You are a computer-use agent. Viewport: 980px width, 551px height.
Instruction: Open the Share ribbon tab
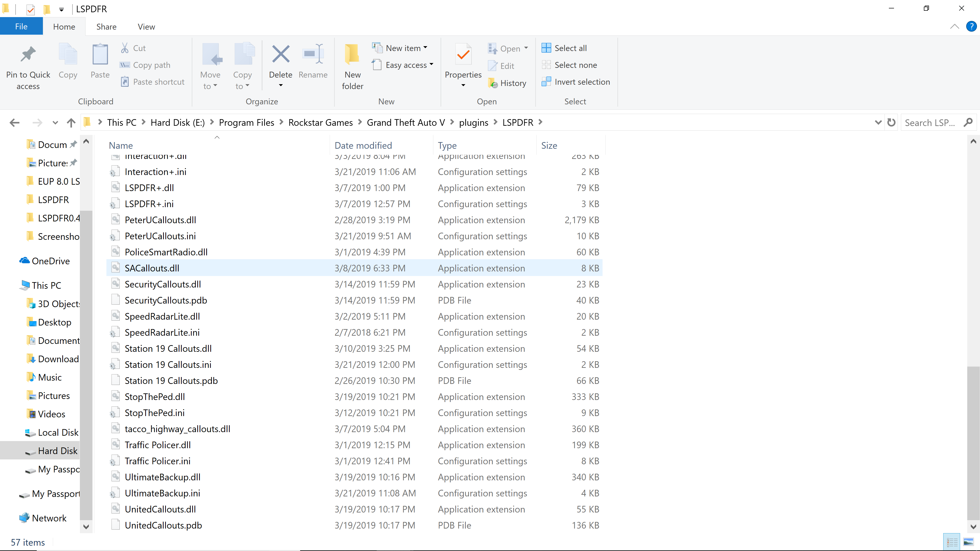(106, 27)
